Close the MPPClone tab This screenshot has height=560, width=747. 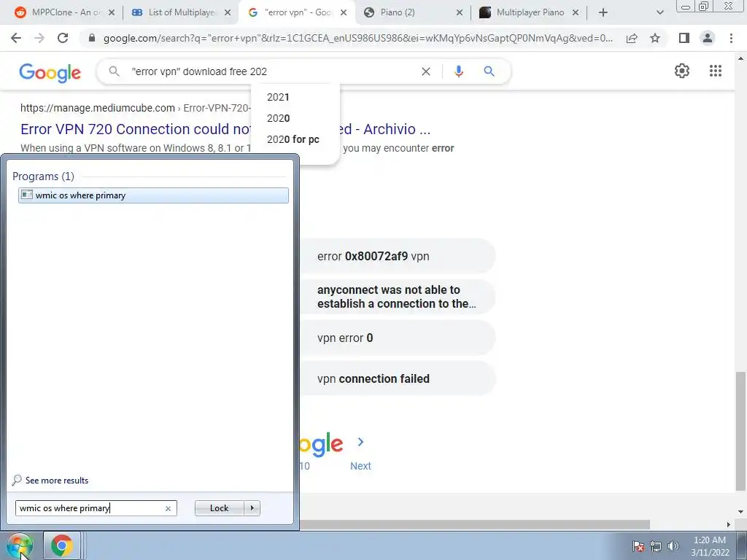pos(112,13)
